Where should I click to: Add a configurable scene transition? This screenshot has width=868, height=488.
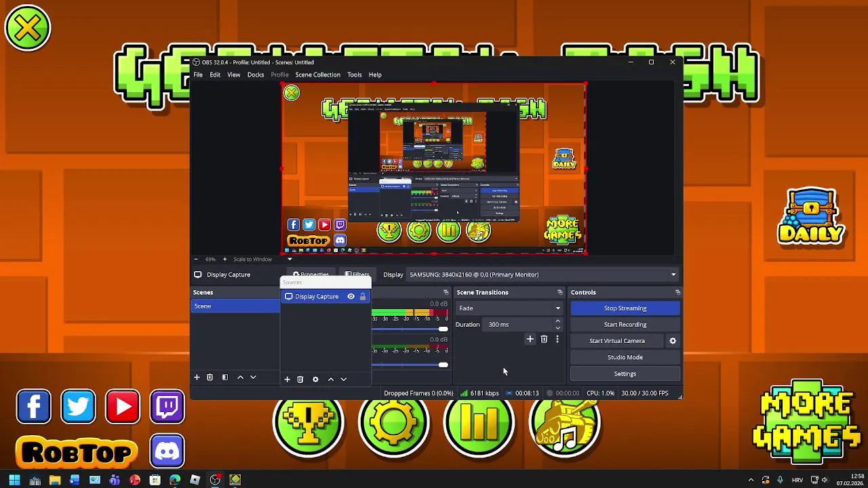pyautogui.click(x=530, y=339)
